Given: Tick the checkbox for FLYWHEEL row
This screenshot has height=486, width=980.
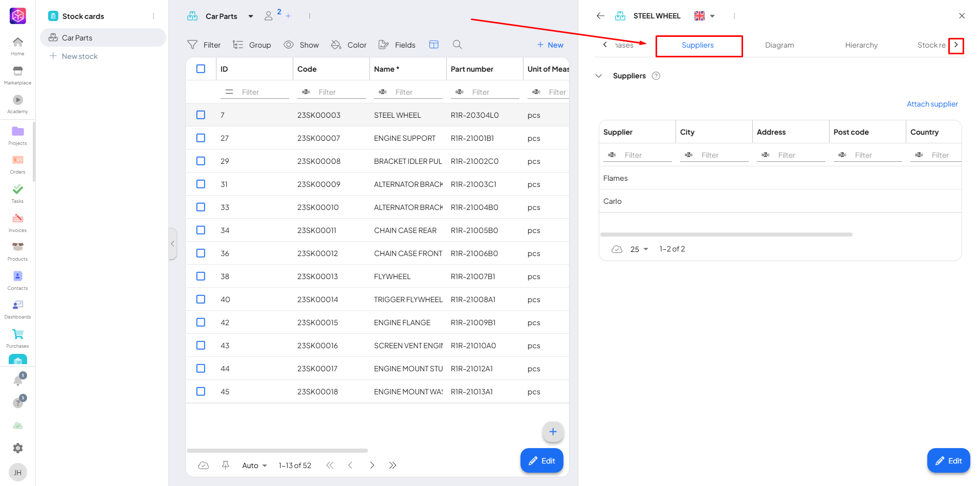Looking at the screenshot, I should coord(201,277).
